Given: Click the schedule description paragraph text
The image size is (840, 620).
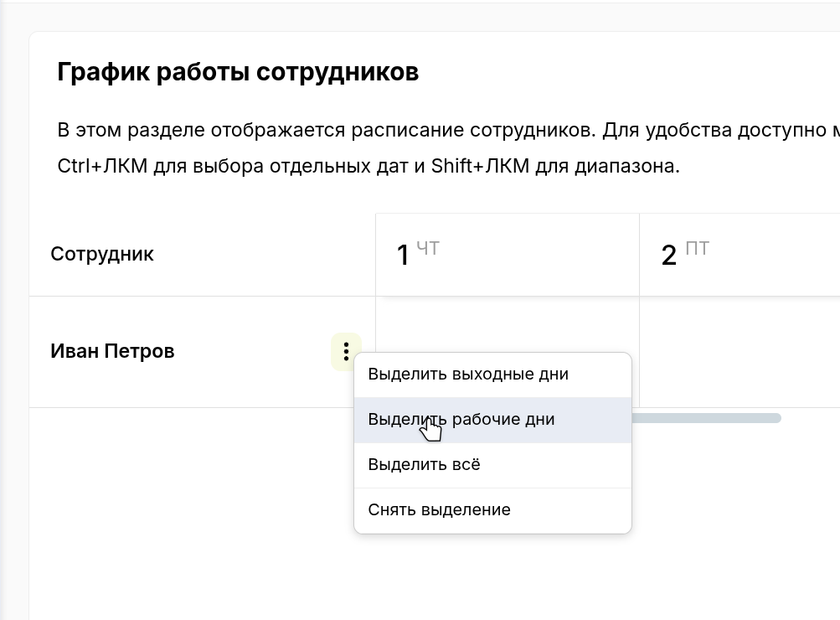Looking at the screenshot, I should [335, 147].
